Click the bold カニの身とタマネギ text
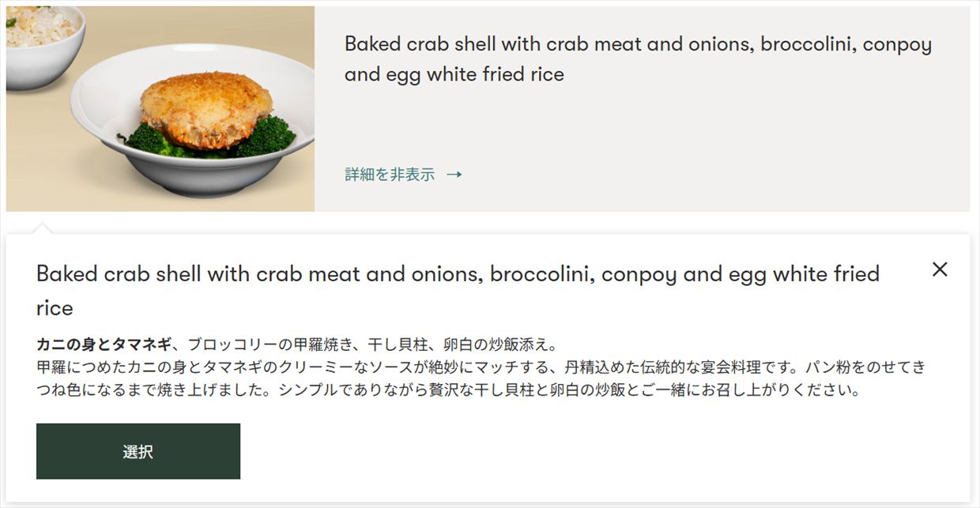980x508 pixels. (104, 344)
